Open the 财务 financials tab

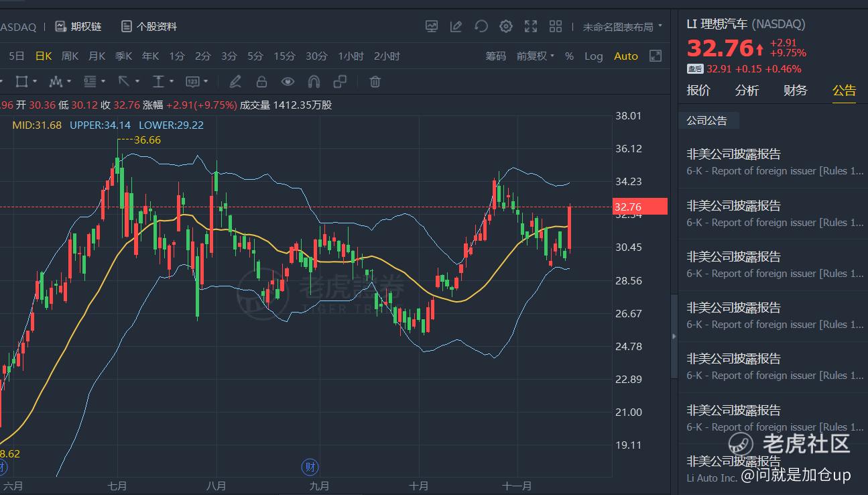(795, 91)
